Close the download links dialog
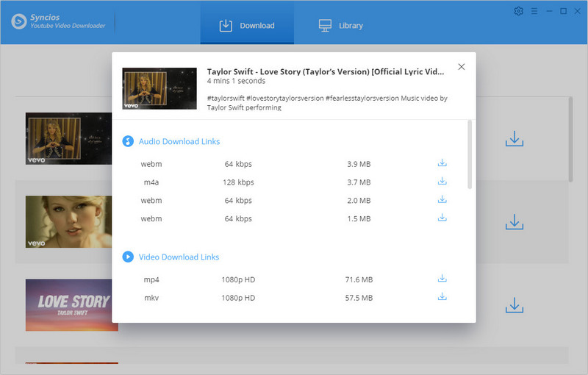 tap(461, 67)
